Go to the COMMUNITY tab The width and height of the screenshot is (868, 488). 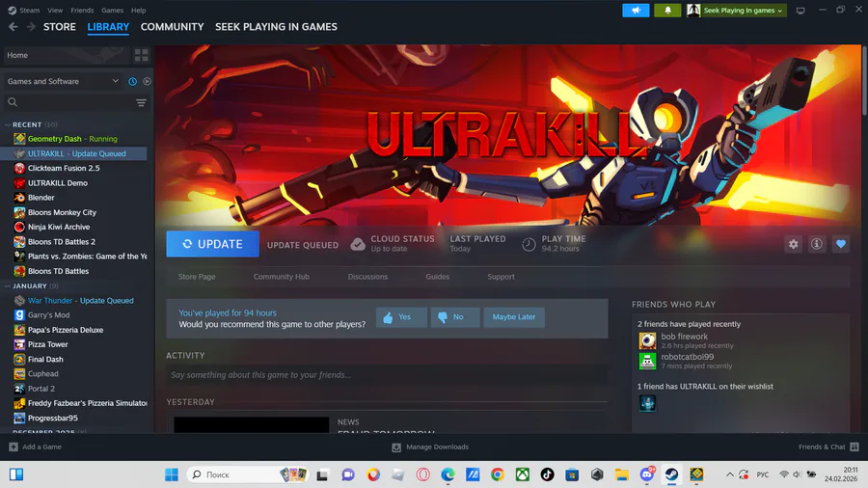[173, 27]
